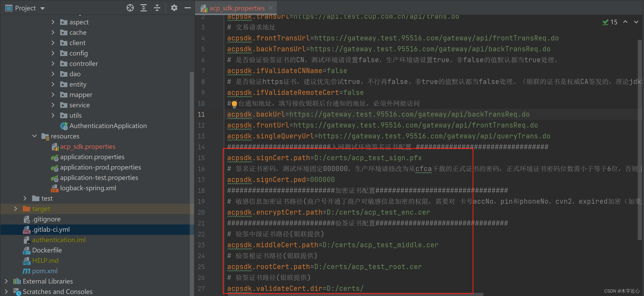Close the acp_sdk.properties tab

point(271,8)
